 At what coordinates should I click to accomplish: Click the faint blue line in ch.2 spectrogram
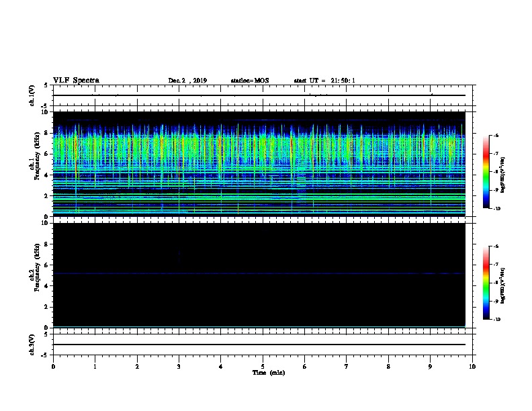259,273
